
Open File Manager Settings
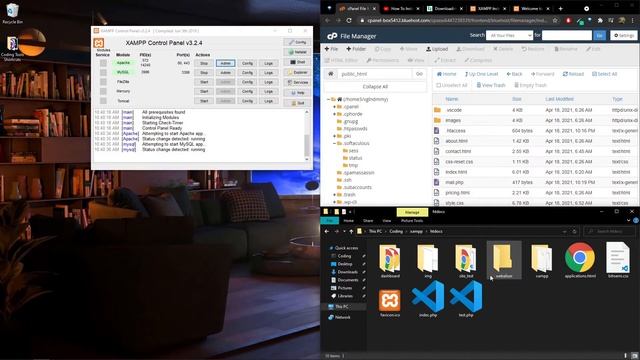[624, 36]
